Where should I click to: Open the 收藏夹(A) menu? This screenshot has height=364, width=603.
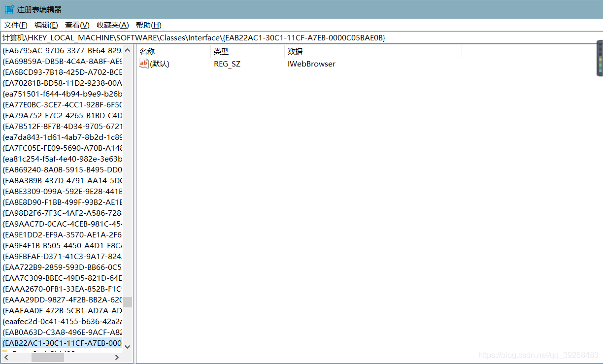(x=113, y=25)
